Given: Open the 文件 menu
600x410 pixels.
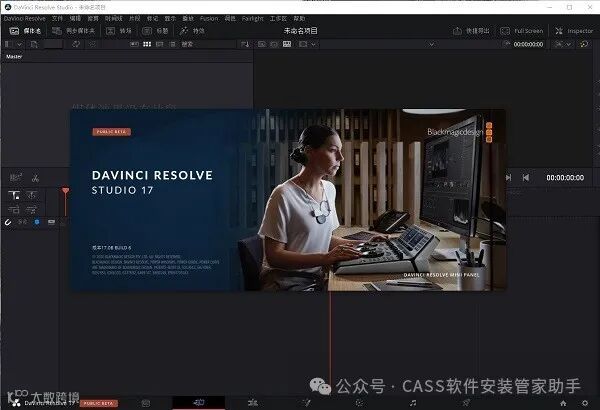Looking at the screenshot, I should (x=57, y=18).
